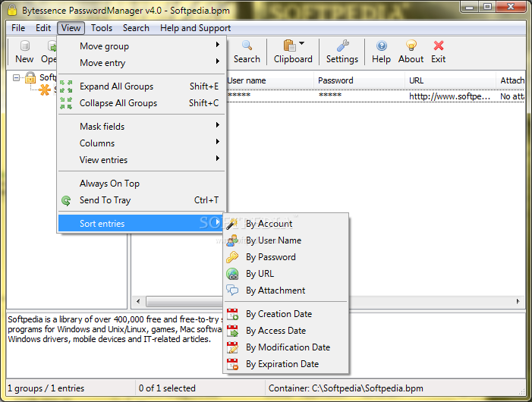Viewport: 532px width, 402px height.
Task: Click the By Attachment speech-bubble icon
Action: pyautogui.click(x=232, y=291)
